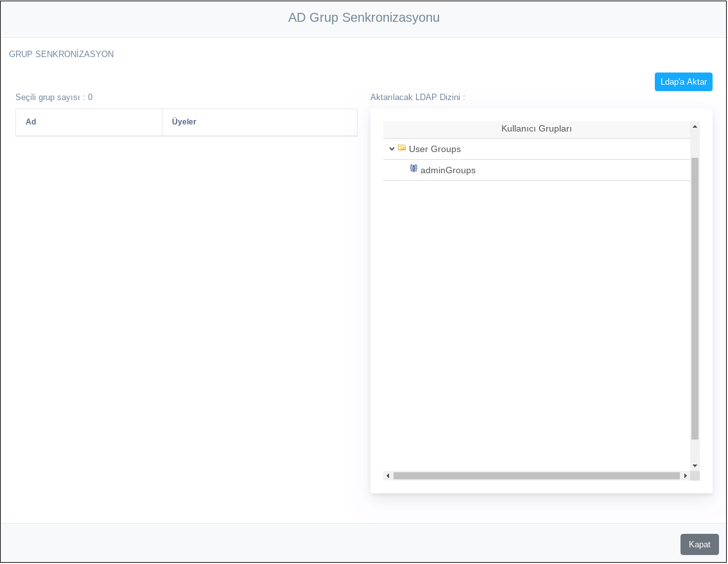Viewport: 728px width, 564px height.
Task: Click the Aktarılacak LDAP Dizini label
Action: coord(417,97)
